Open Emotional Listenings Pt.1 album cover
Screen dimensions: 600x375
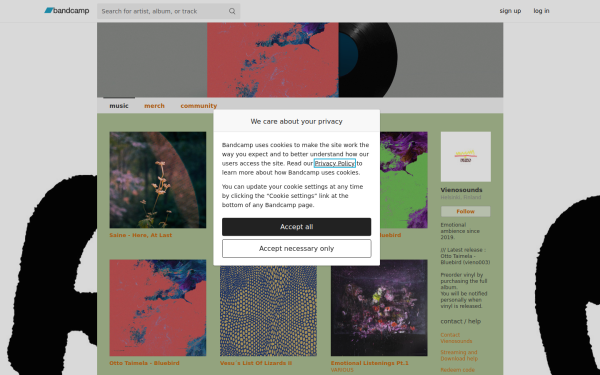379,308
